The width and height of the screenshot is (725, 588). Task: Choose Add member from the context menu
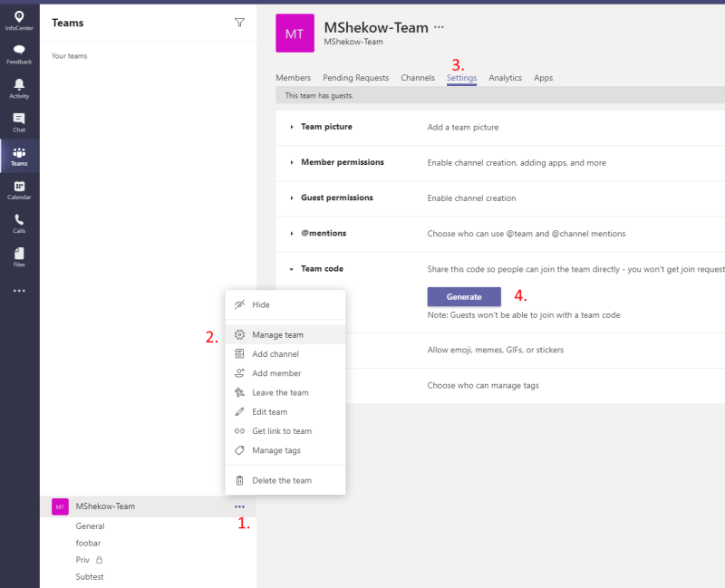point(285,372)
